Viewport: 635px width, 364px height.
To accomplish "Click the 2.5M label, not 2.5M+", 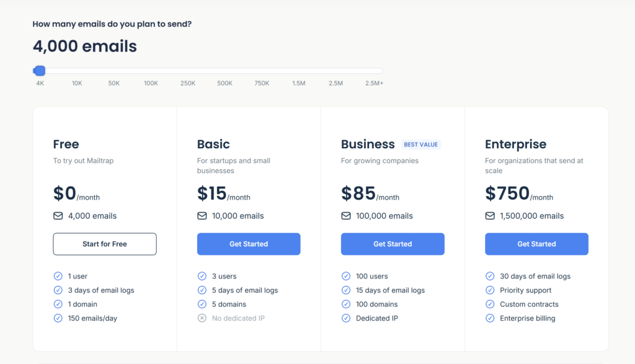I will (x=335, y=83).
